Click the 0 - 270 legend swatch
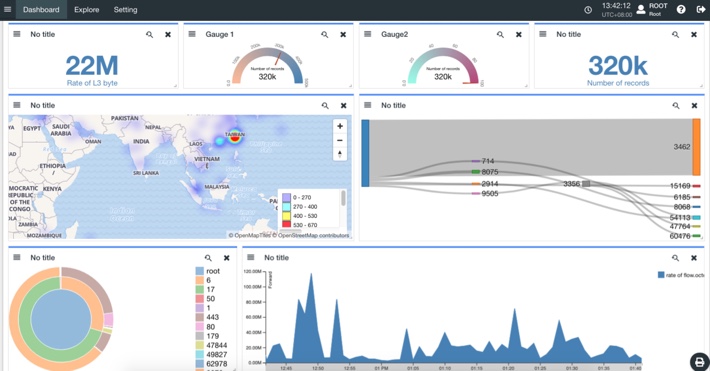 (x=286, y=198)
